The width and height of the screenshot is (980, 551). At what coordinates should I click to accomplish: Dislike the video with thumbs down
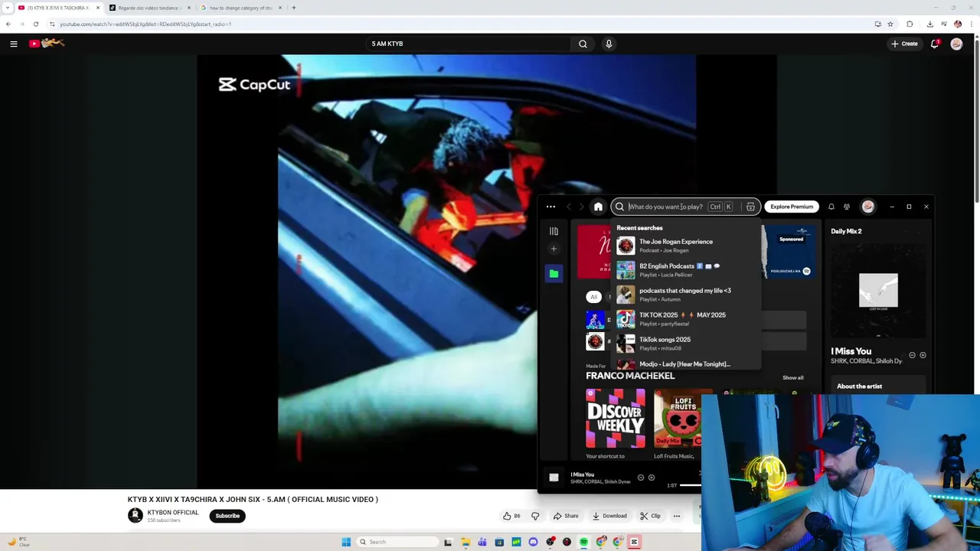click(x=535, y=516)
